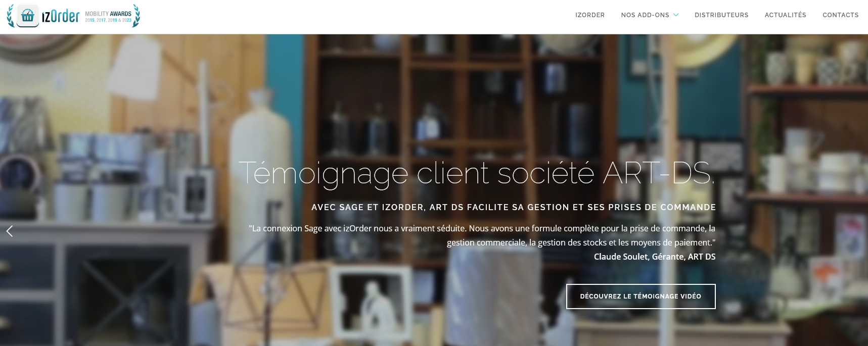868x346 pixels.
Task: Click the award years 2015, 2017, 2019 & 2023
Action: pos(108,20)
